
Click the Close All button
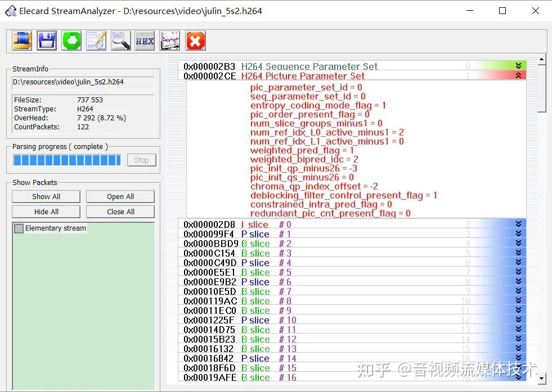tap(120, 211)
